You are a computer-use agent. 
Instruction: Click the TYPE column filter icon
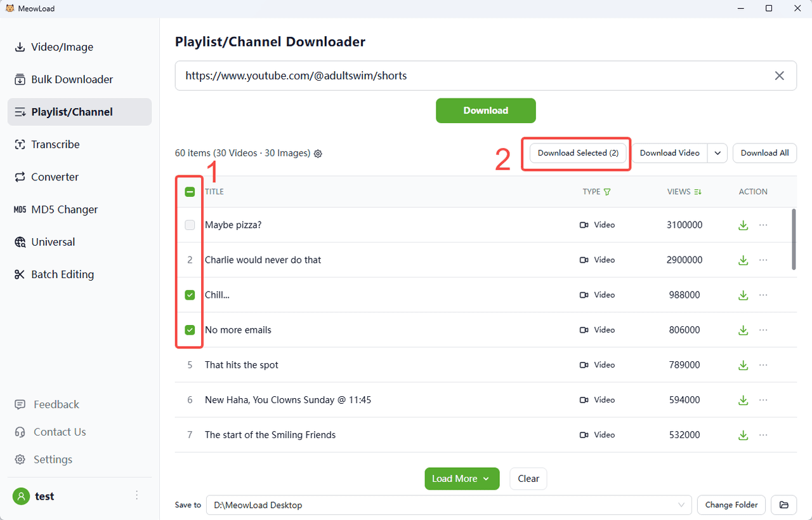click(x=607, y=192)
